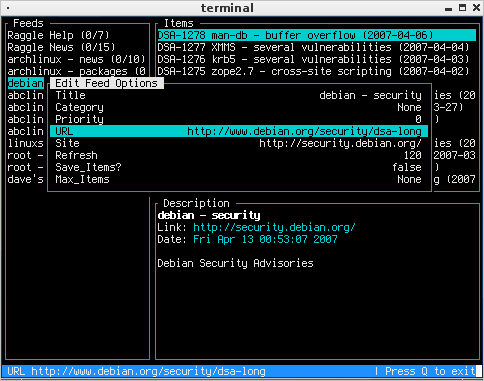Click the Date Fri Apr 13 value

coord(265,239)
